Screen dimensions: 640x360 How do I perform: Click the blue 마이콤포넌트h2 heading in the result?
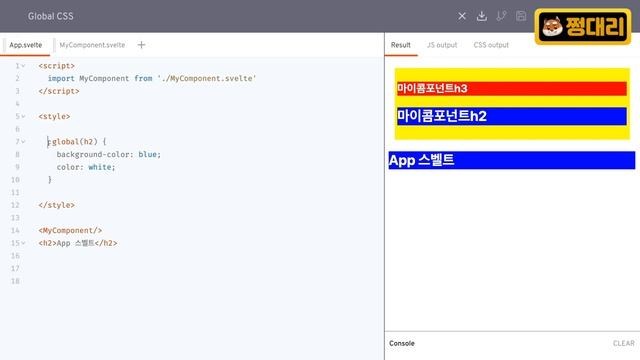(511, 116)
